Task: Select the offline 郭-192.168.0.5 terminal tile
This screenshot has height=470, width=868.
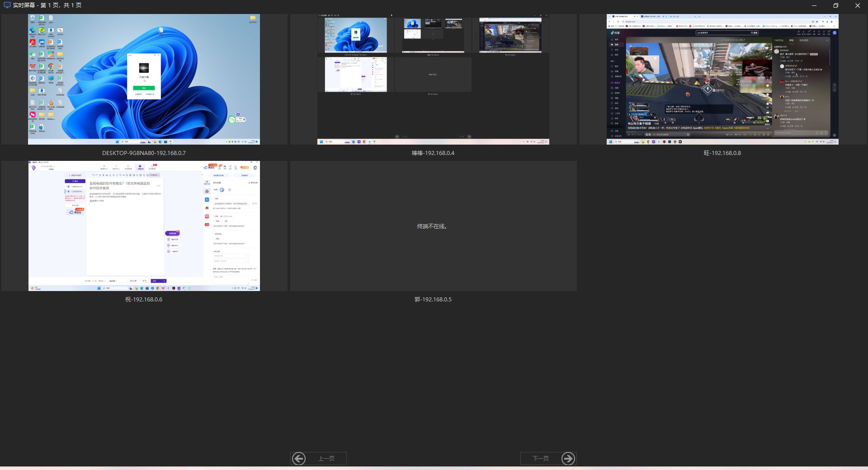Action: tap(433, 226)
